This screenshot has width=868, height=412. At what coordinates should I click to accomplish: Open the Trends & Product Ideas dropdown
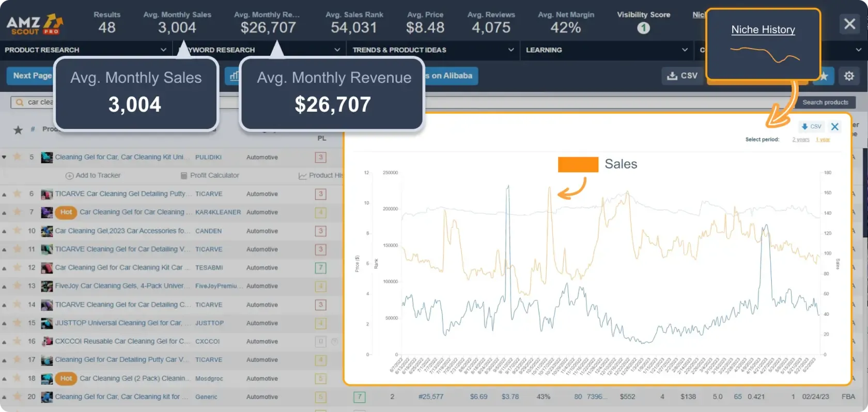pos(433,50)
